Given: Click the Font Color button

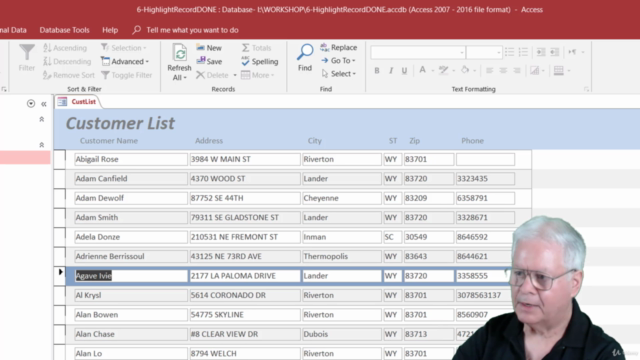Looking at the screenshot, I should coord(422,70).
